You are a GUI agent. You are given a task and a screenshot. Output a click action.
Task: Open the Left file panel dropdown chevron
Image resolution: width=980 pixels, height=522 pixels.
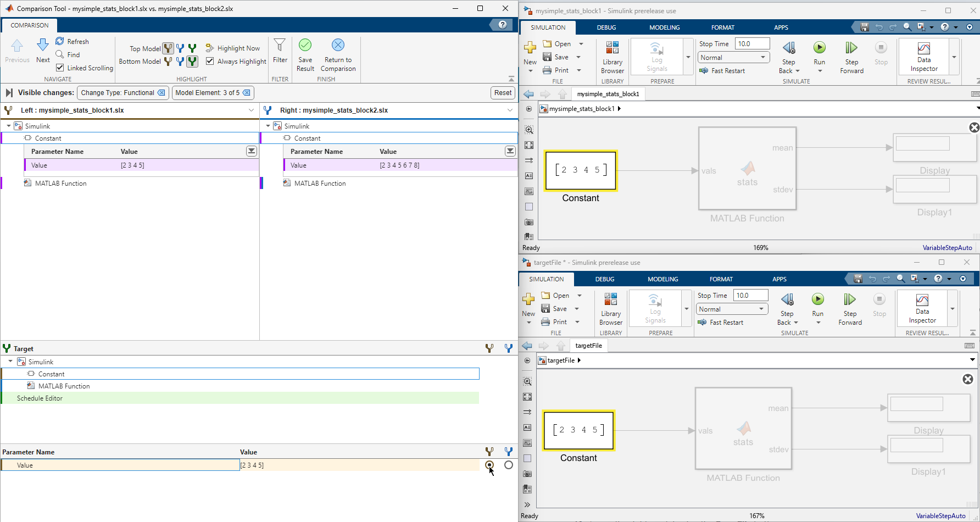(x=251, y=110)
